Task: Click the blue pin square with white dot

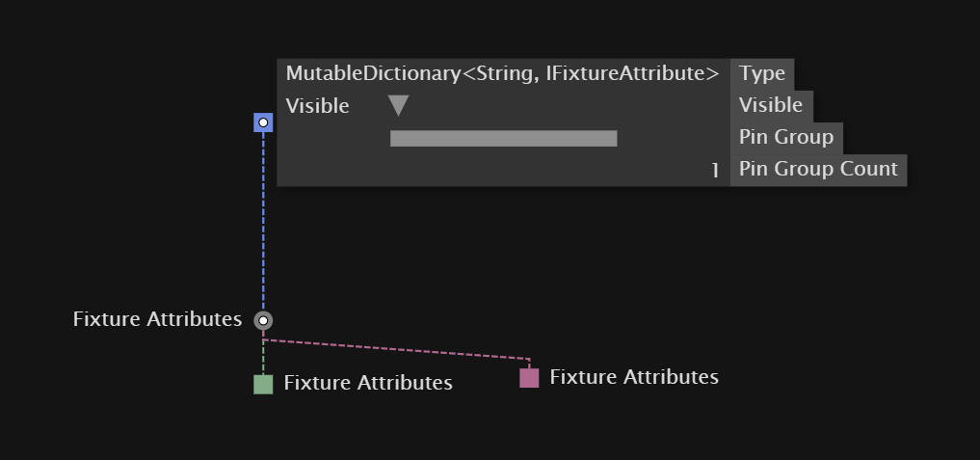Action: pos(263,122)
